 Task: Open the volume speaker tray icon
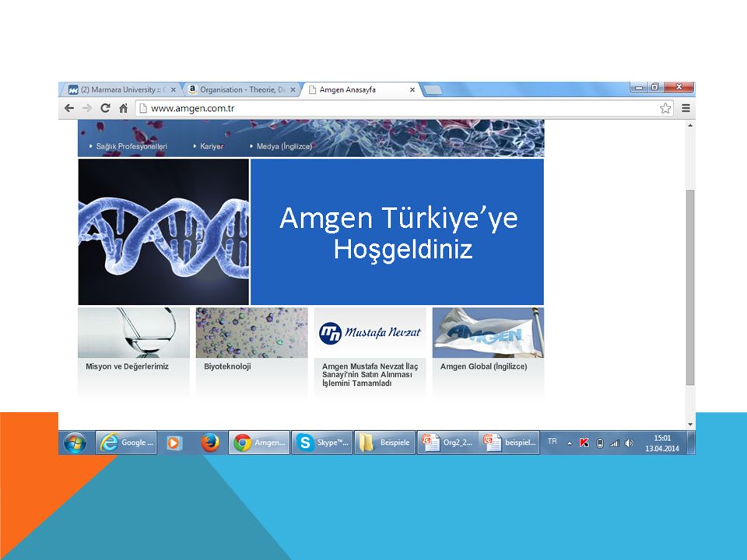click(630, 443)
